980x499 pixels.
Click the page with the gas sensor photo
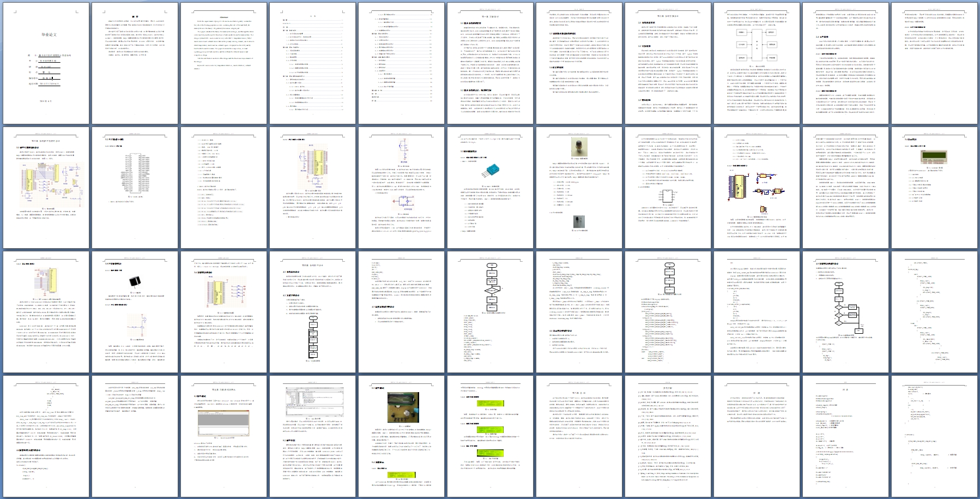[x=579, y=187]
